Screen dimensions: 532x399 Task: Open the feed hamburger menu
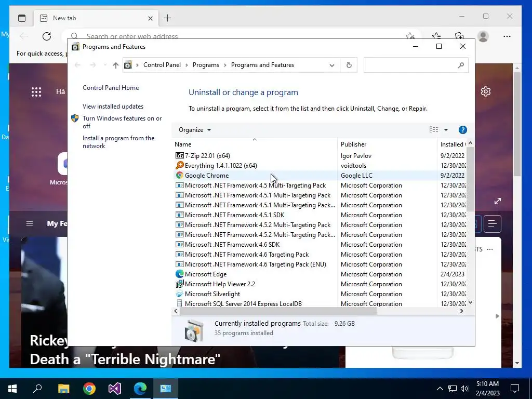click(30, 223)
